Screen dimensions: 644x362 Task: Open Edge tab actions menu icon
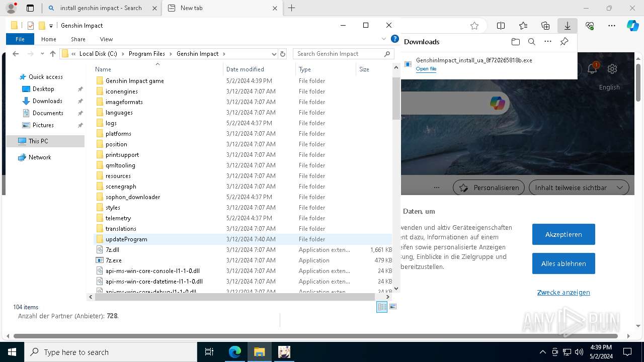click(x=30, y=8)
